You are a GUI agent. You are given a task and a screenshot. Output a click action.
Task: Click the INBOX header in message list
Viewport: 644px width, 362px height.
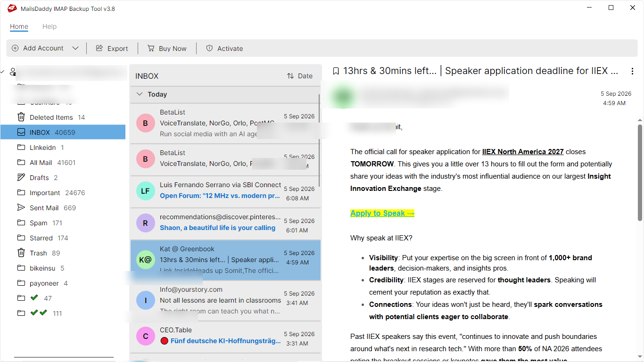click(x=147, y=76)
